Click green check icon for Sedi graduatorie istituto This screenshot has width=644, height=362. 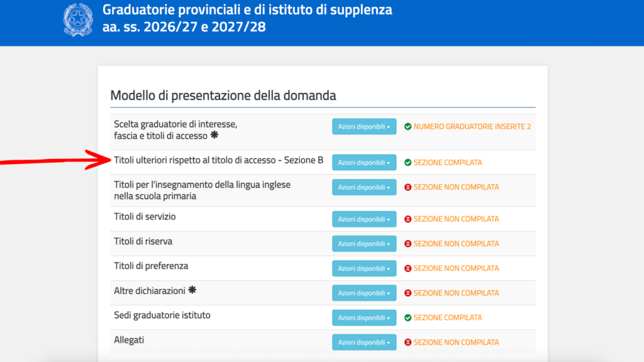(408, 317)
